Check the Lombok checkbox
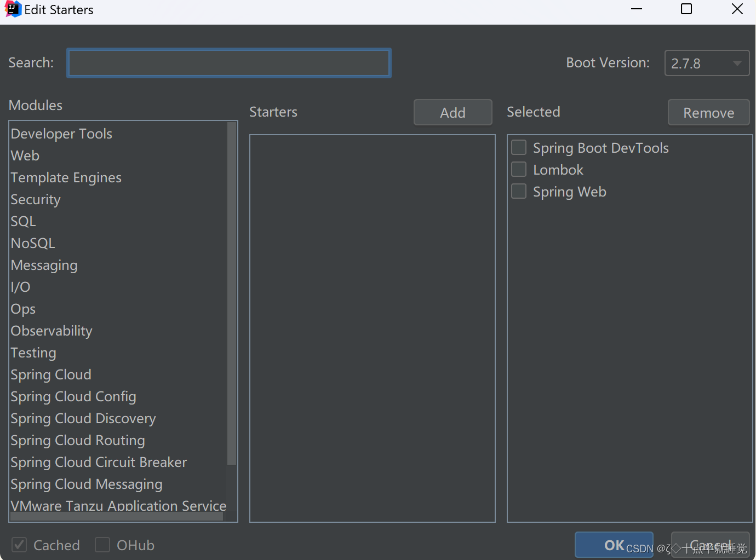This screenshot has width=756, height=560. [519, 169]
